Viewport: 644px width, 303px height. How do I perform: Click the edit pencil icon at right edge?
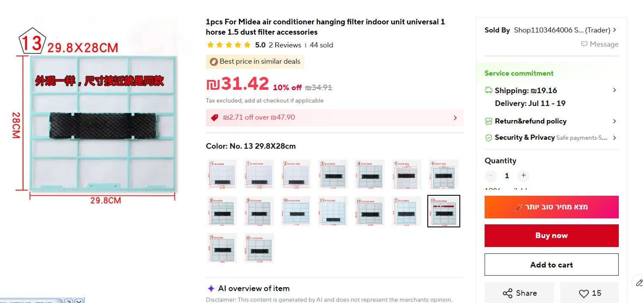coord(638,282)
